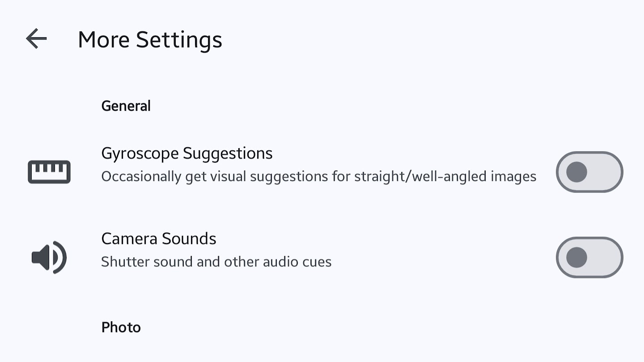The height and width of the screenshot is (362, 644).
Task: Click the 'Occasionally get visual suggestions' description
Action: point(318,176)
